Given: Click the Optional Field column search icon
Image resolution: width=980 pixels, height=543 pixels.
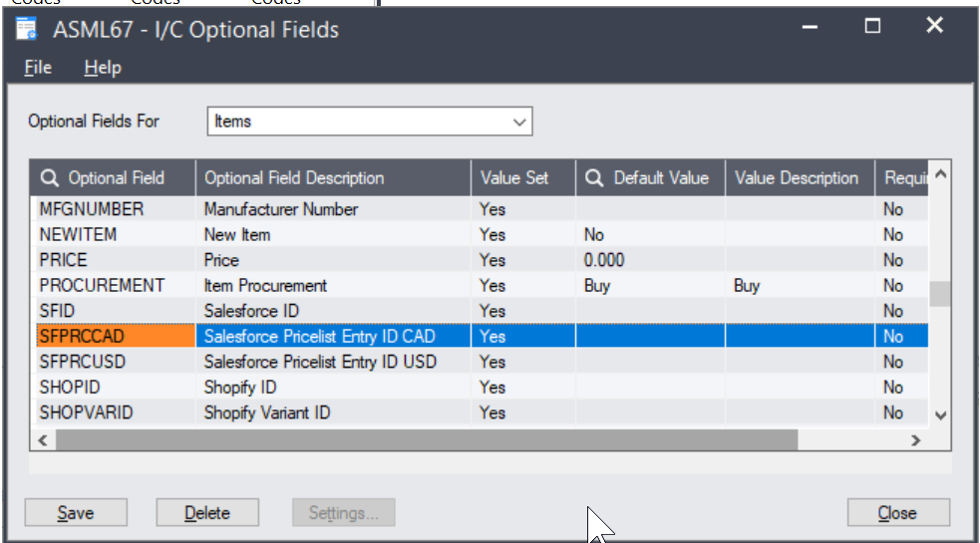Looking at the screenshot, I should [x=50, y=178].
